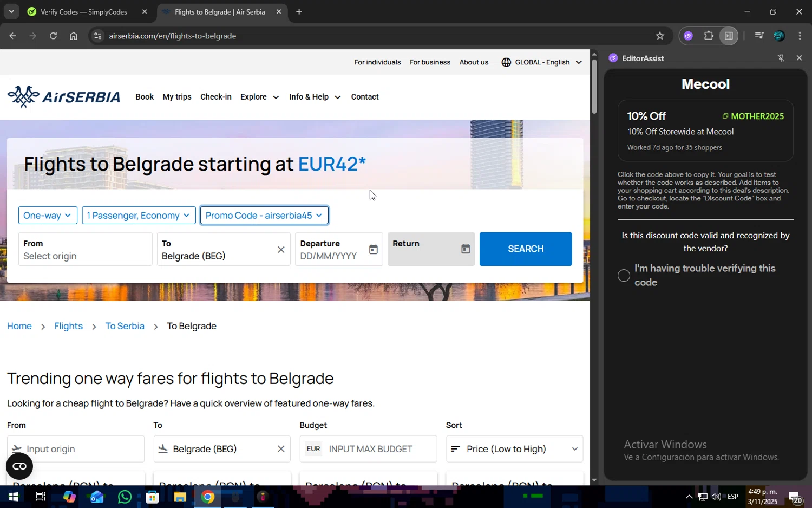Copy the MOTHER2025 discount code

click(x=753, y=116)
